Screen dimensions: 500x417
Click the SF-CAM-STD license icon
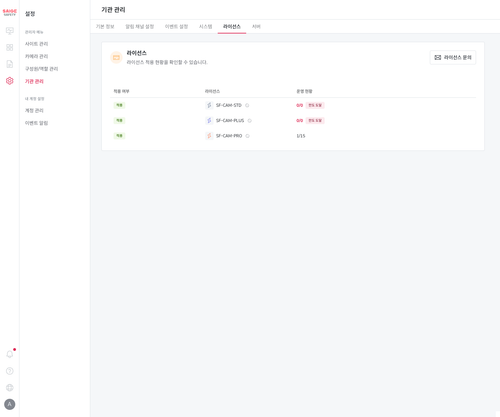pyautogui.click(x=209, y=105)
